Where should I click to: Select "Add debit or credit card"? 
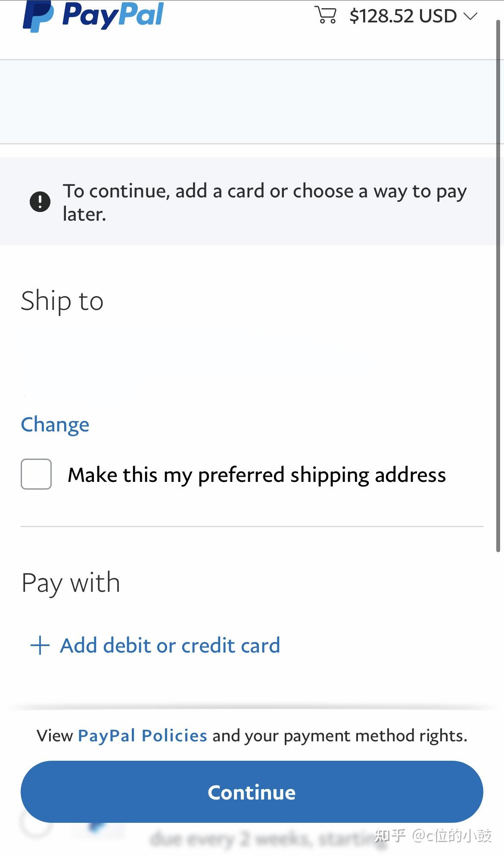(170, 645)
